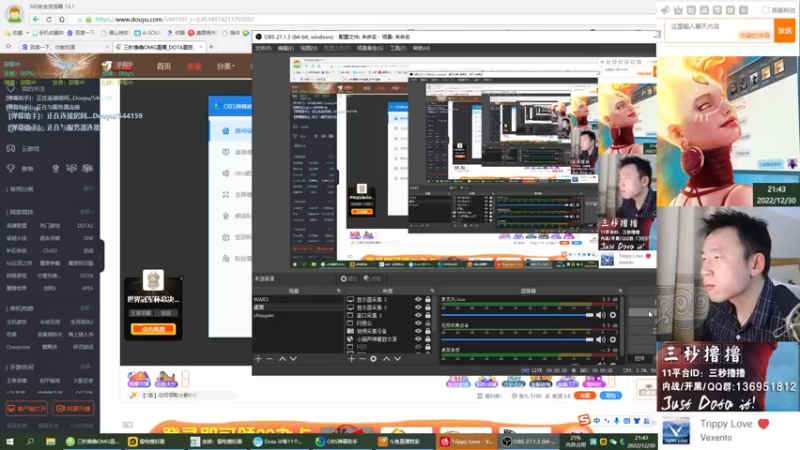Toggle the lock on 窗口采集 2 source

[428, 315]
